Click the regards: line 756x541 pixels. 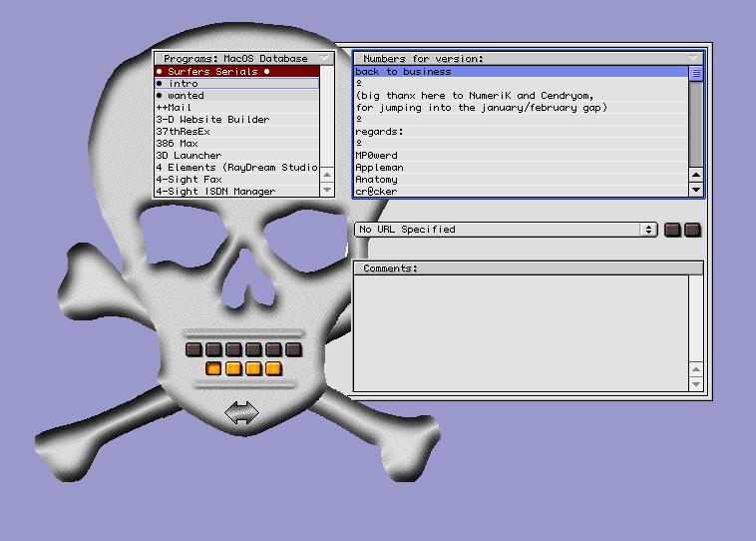click(522, 132)
